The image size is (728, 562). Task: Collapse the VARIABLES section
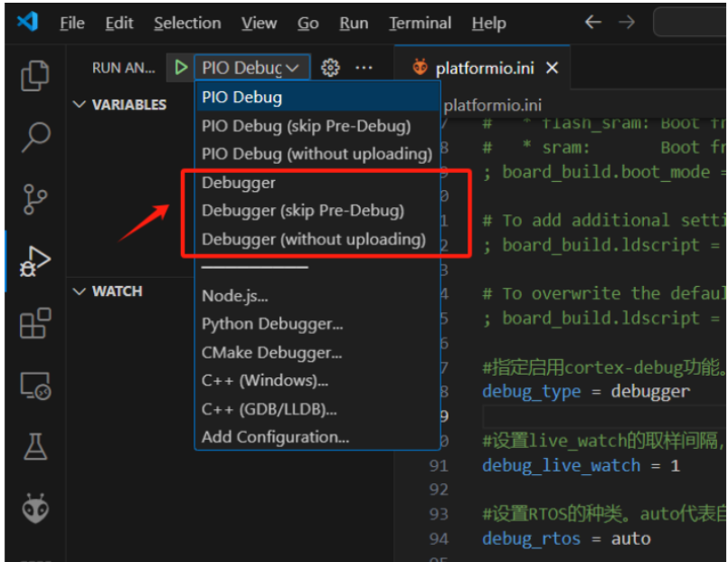pos(80,104)
